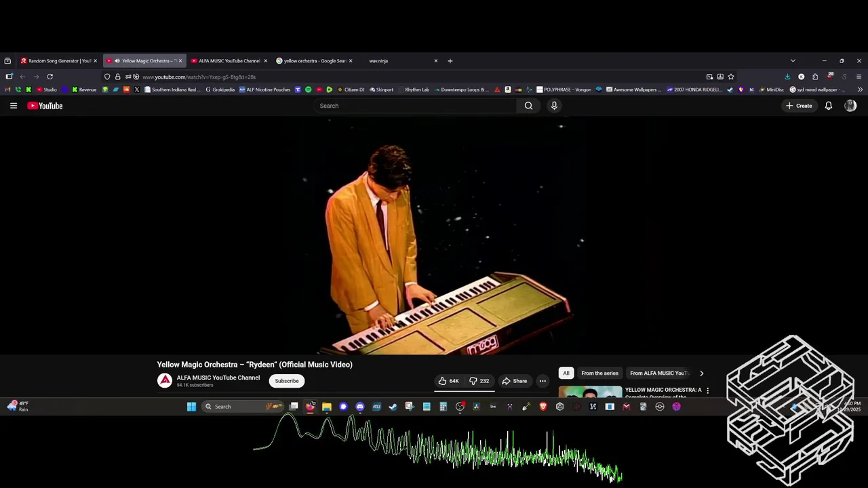This screenshot has height=488, width=868.
Task: Open the Rhythm Lab bookmark
Action: [414, 89]
